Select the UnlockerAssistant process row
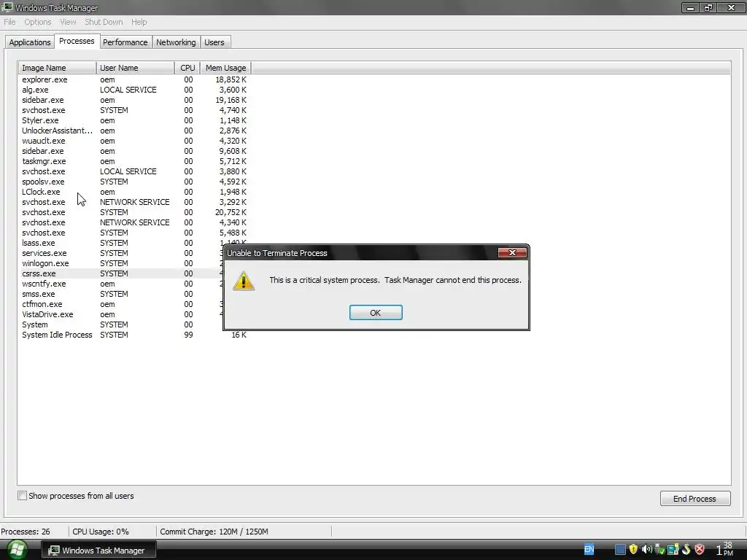 pyautogui.click(x=134, y=131)
